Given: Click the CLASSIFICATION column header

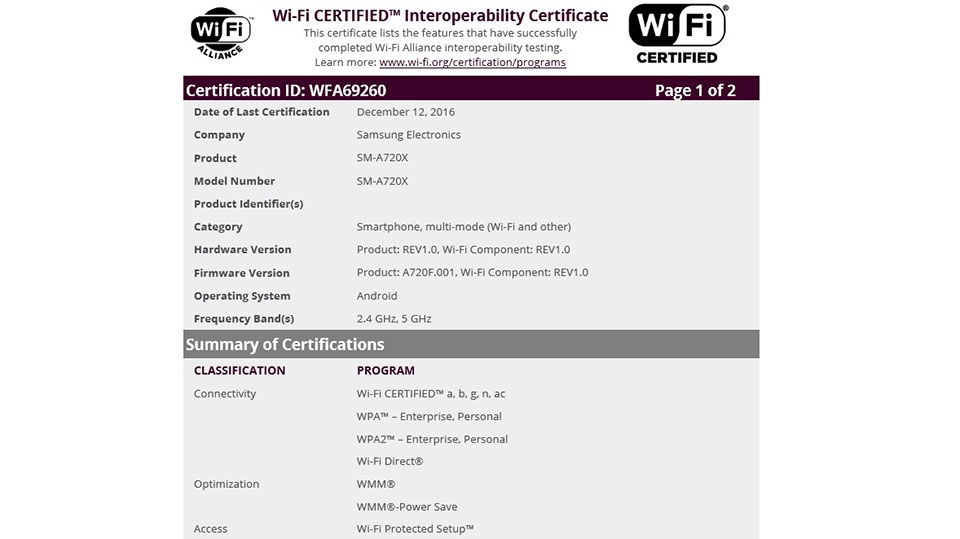Looking at the screenshot, I should pos(239,371).
